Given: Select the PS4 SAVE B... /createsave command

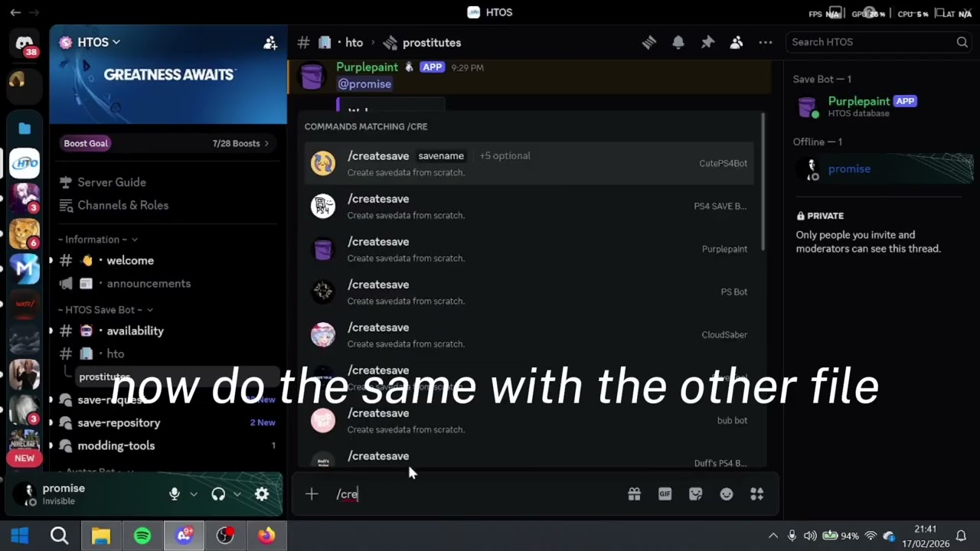Looking at the screenshot, I should (x=529, y=206).
